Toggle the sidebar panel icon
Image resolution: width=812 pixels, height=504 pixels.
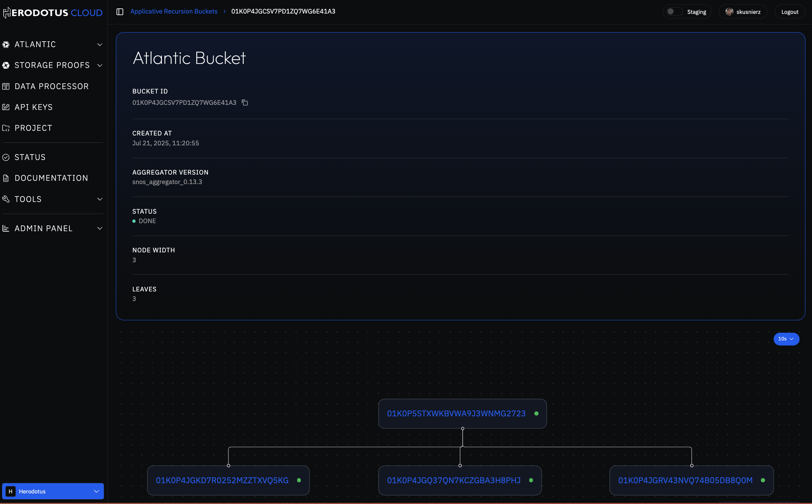[x=120, y=12]
